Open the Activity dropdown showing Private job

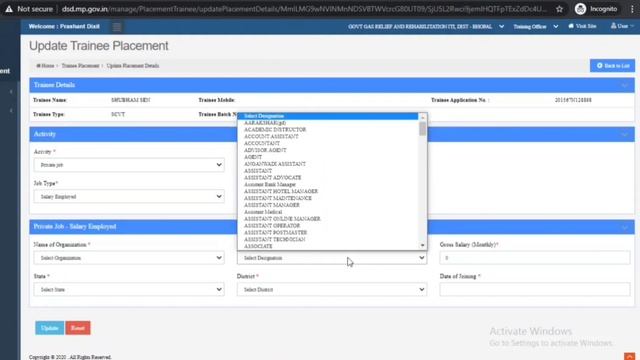pyautogui.click(x=129, y=165)
